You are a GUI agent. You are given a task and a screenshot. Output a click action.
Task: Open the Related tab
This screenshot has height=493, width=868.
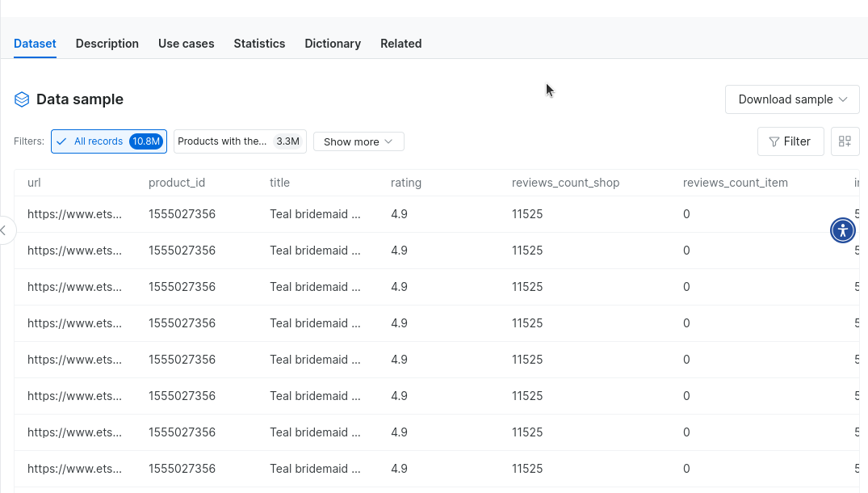400,44
